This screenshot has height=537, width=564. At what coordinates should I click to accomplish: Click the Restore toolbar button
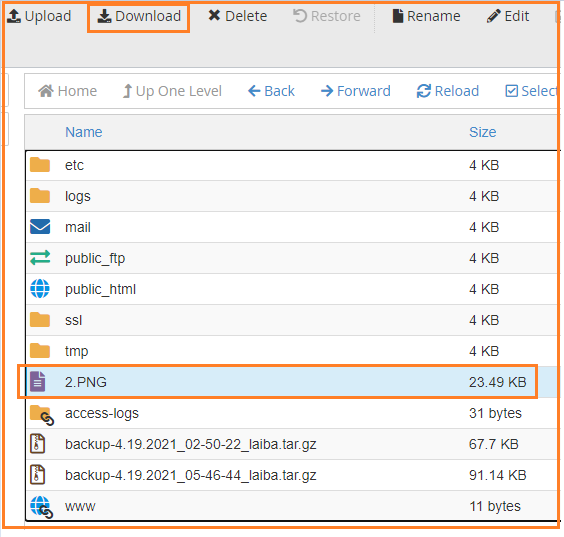click(327, 16)
